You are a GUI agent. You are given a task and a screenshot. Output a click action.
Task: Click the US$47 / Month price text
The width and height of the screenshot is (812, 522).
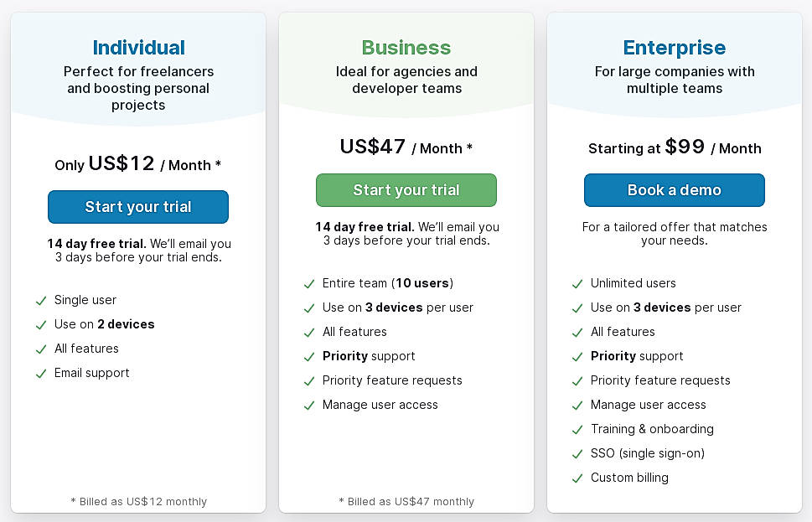pos(406,147)
